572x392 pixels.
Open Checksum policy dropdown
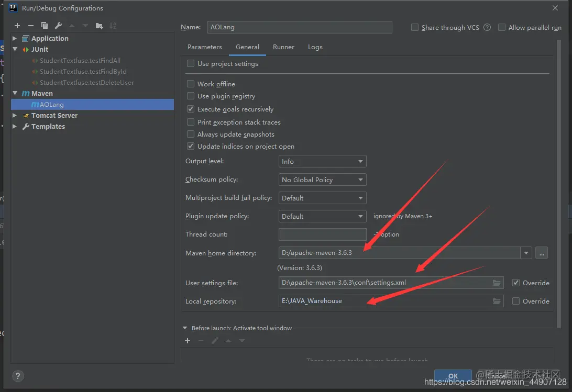pyautogui.click(x=323, y=180)
